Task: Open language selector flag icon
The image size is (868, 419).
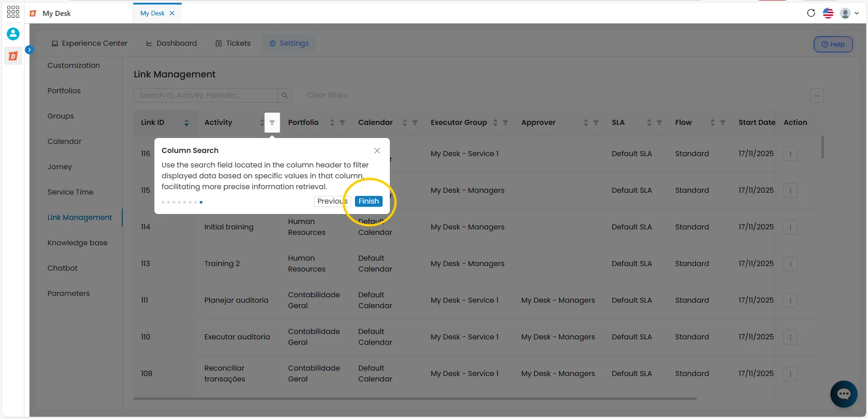Action: pos(828,13)
